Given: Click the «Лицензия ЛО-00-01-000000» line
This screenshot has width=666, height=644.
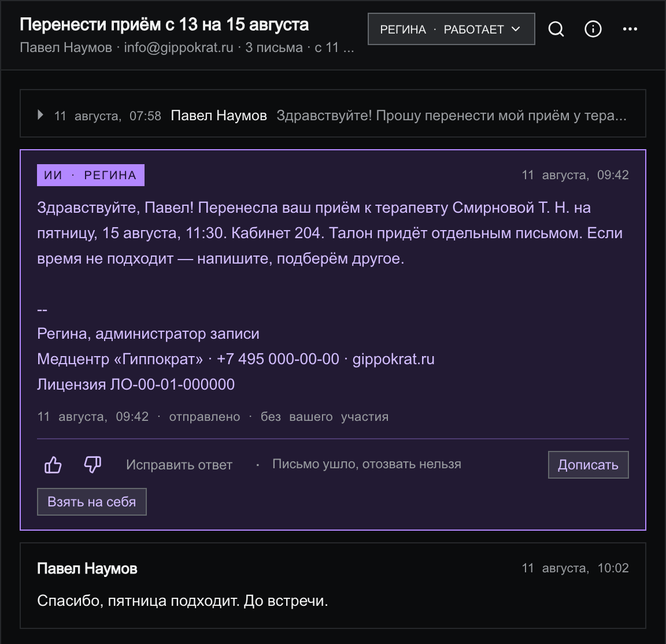Looking at the screenshot, I should click(136, 384).
